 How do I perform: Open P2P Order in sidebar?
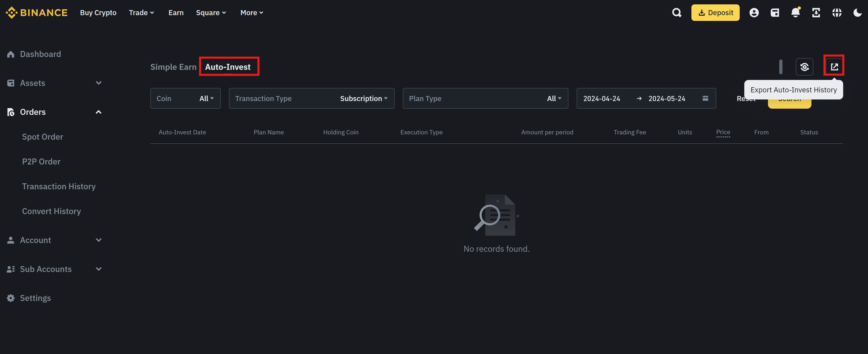point(41,161)
